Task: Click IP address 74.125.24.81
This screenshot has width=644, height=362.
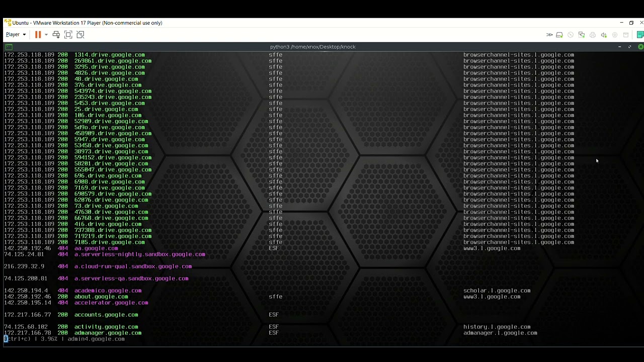Action: (24, 254)
